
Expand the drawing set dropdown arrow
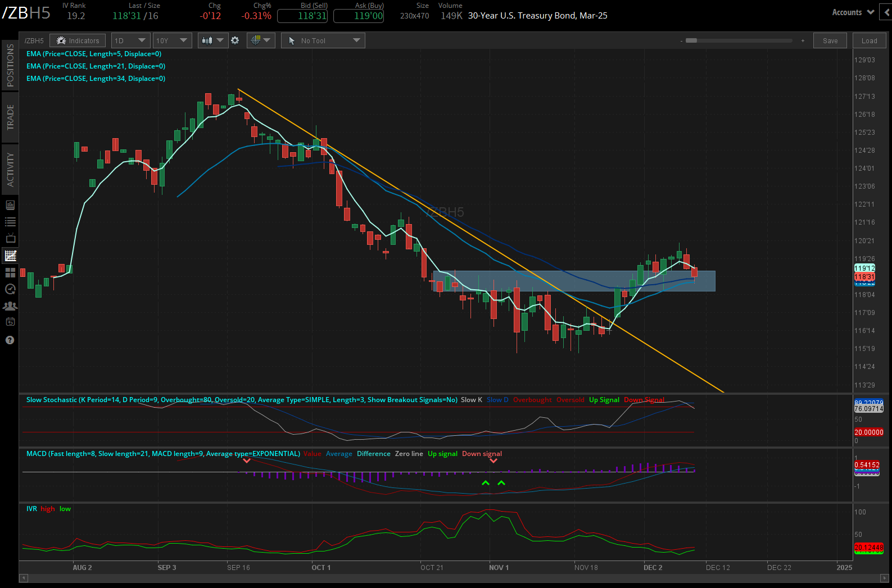tap(267, 40)
